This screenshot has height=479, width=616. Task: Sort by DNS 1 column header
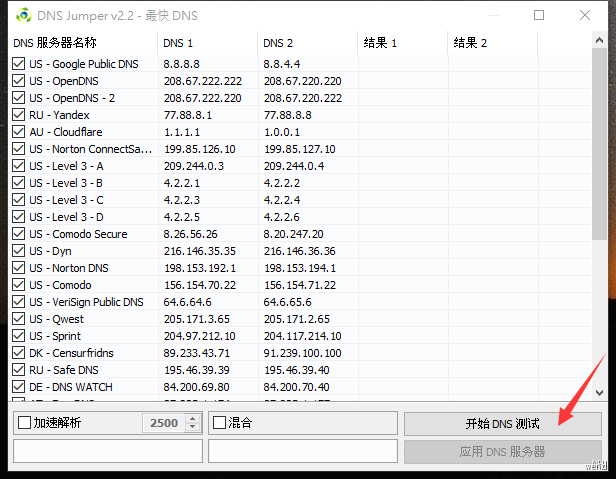[208, 43]
